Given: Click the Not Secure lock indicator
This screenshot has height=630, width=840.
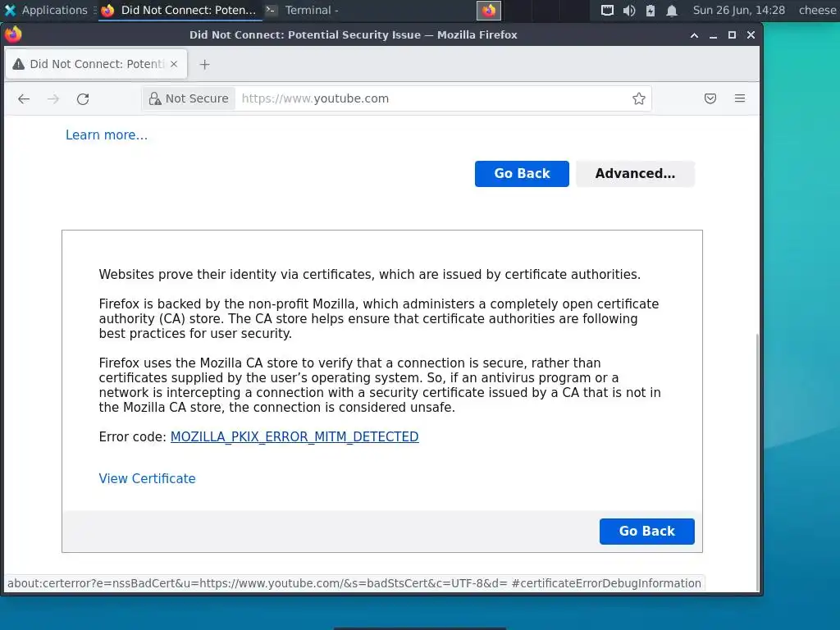Looking at the screenshot, I should point(189,98).
